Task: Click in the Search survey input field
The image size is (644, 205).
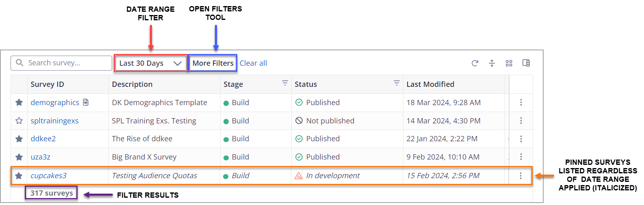Action: click(x=61, y=63)
